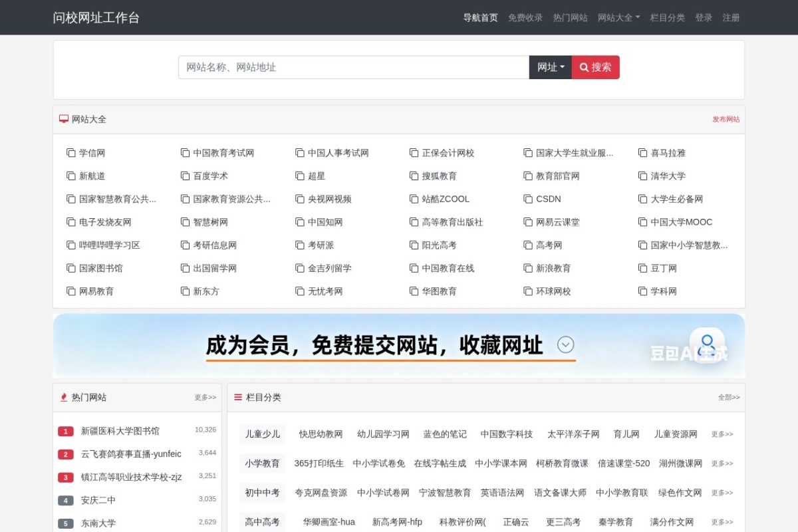Open 镇江高等职业技术学校-zjz in hot sites

131,477
